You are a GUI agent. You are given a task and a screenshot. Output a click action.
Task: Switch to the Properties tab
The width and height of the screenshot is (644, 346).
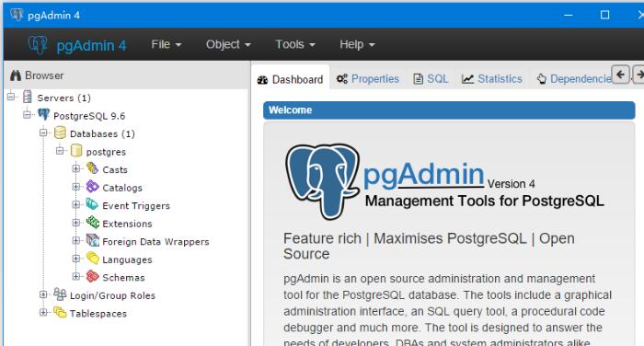[x=368, y=79]
